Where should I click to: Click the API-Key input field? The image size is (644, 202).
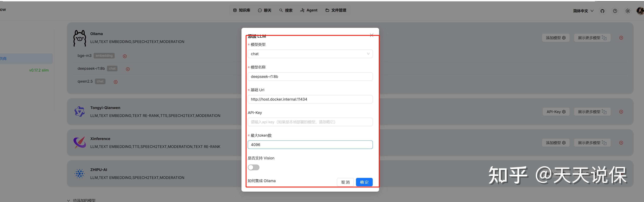coord(310,122)
